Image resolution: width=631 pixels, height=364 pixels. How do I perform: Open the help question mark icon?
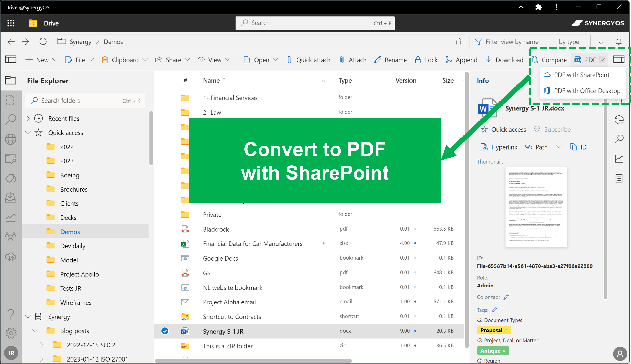(11, 314)
